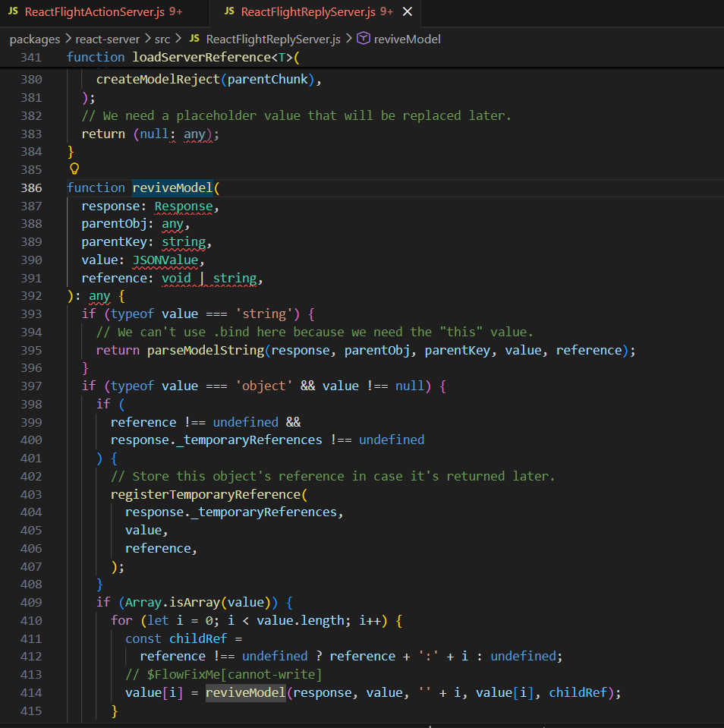Open the packages breadcrumb folder

point(36,39)
